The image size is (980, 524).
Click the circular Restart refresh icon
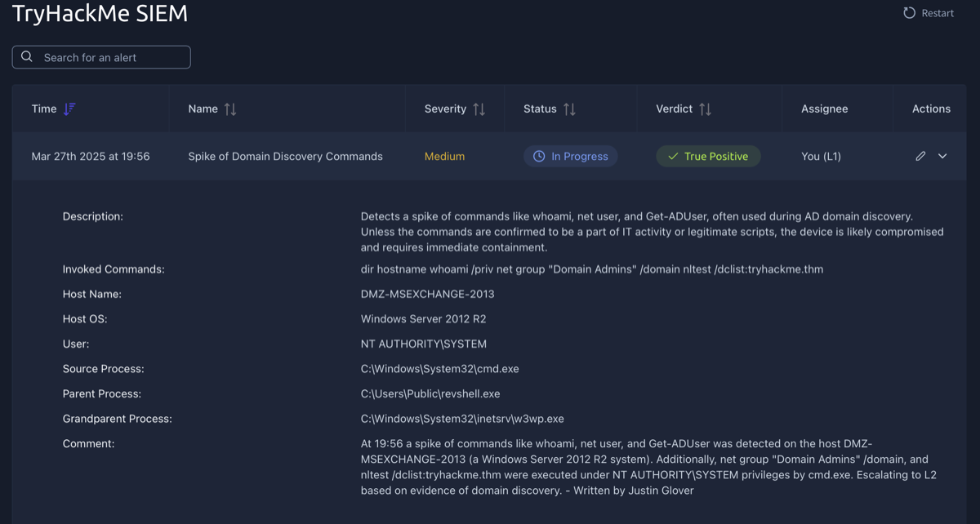908,12
